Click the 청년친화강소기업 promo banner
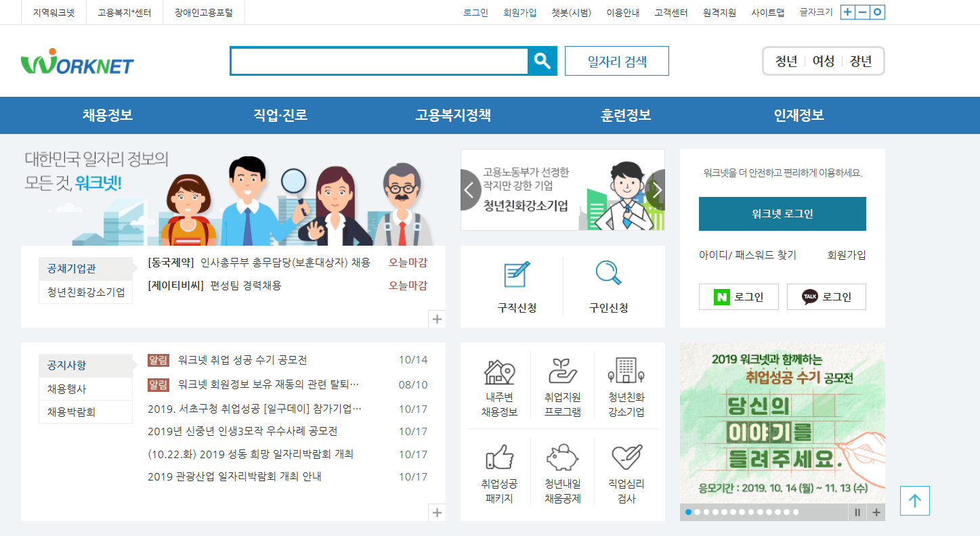Screen dimensions: 980x536 pyautogui.click(x=563, y=190)
